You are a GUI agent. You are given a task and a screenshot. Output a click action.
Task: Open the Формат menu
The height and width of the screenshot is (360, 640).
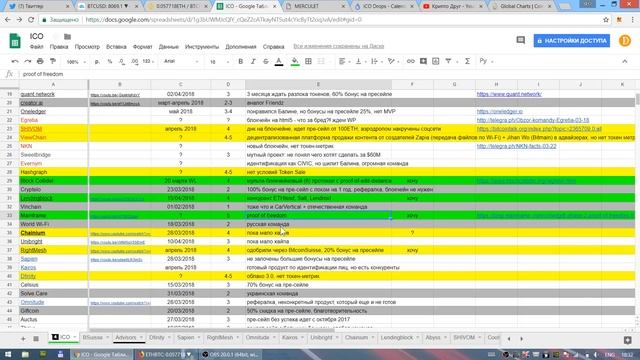(x=142, y=47)
